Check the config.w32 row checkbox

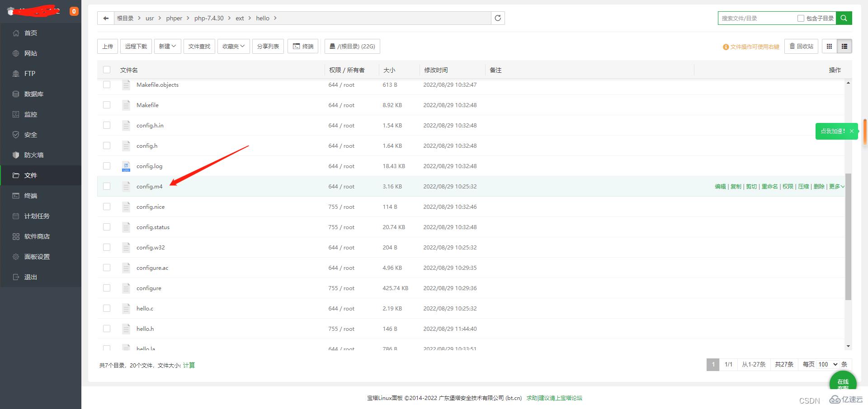pos(107,247)
